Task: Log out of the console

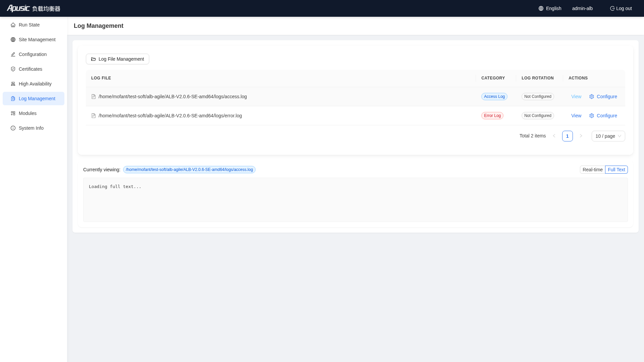Action: coord(621,8)
